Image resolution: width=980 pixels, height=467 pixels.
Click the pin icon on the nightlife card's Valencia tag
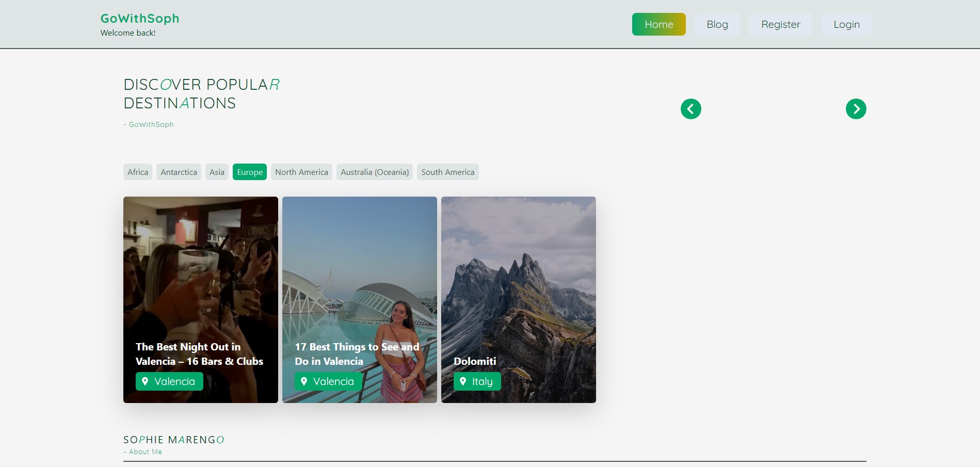145,381
